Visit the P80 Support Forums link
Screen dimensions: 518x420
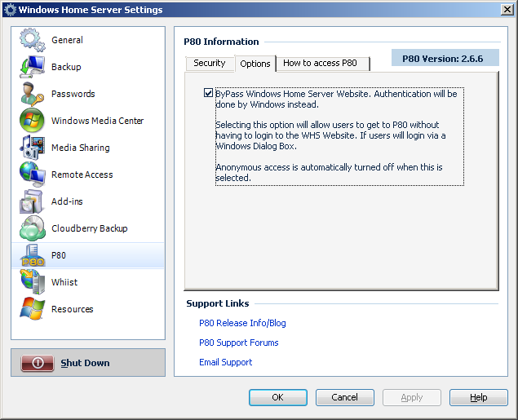point(238,343)
